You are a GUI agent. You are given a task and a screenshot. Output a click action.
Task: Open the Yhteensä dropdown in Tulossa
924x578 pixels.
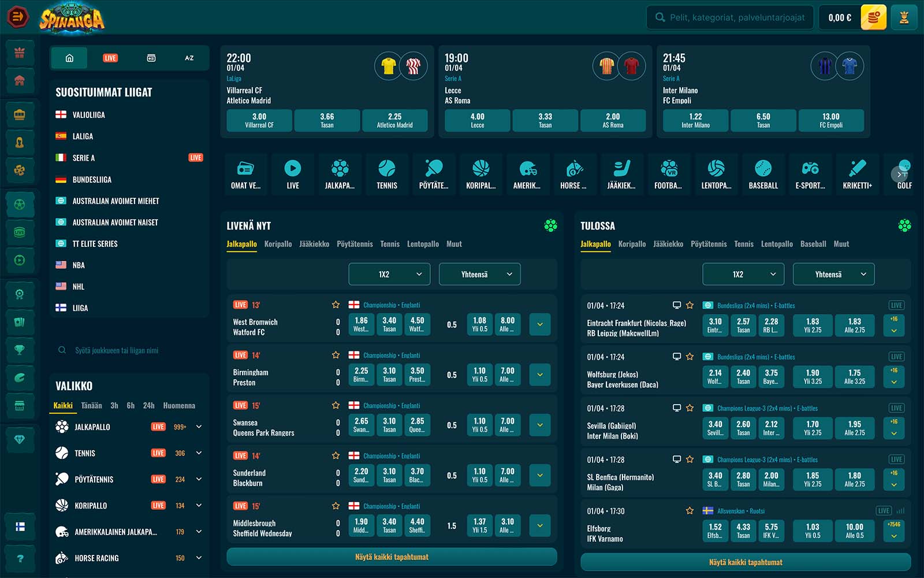[x=833, y=275]
